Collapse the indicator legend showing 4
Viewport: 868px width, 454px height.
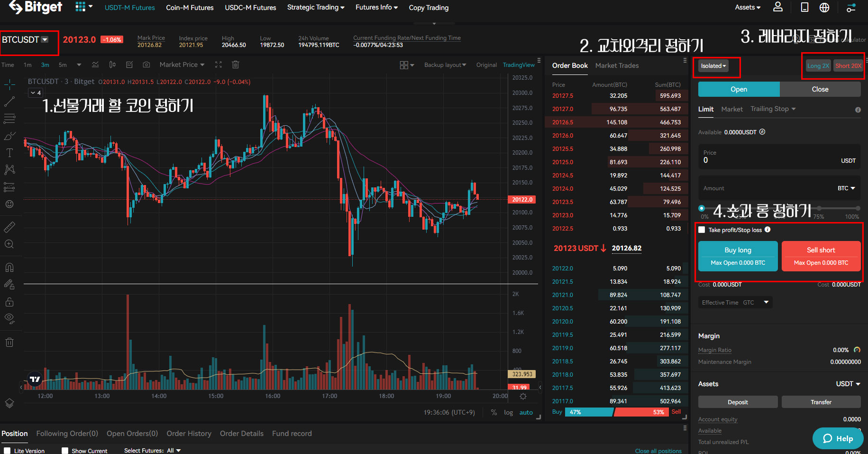(36, 93)
